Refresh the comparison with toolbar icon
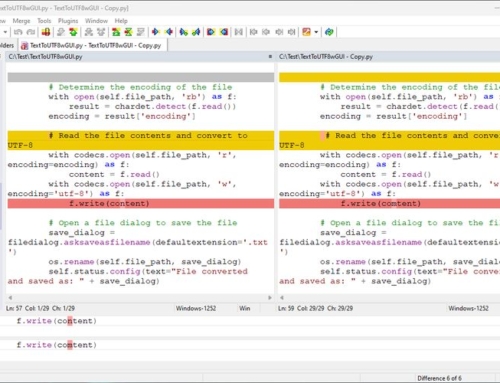 329,32
